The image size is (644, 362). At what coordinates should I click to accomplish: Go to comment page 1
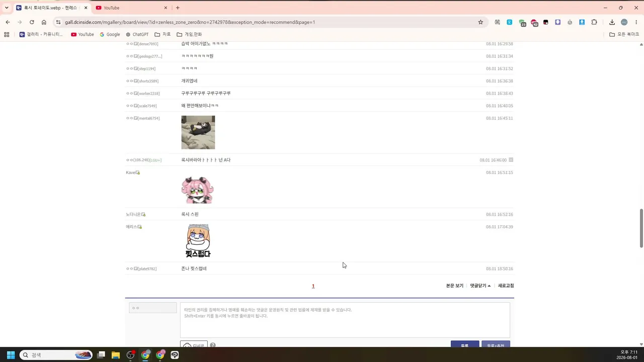coord(313,286)
